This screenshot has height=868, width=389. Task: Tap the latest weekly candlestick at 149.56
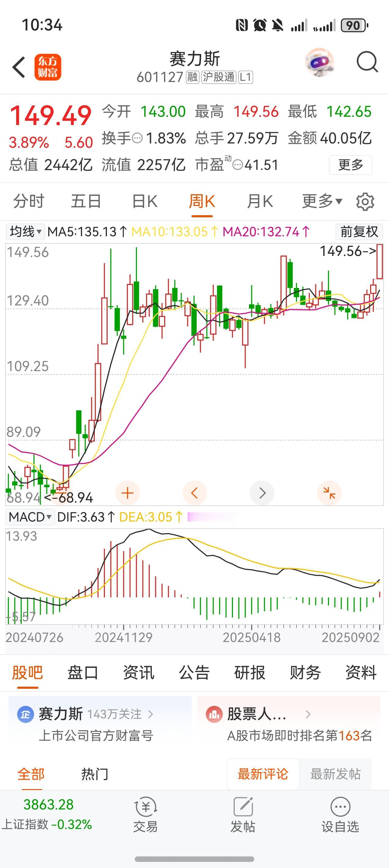(380, 261)
